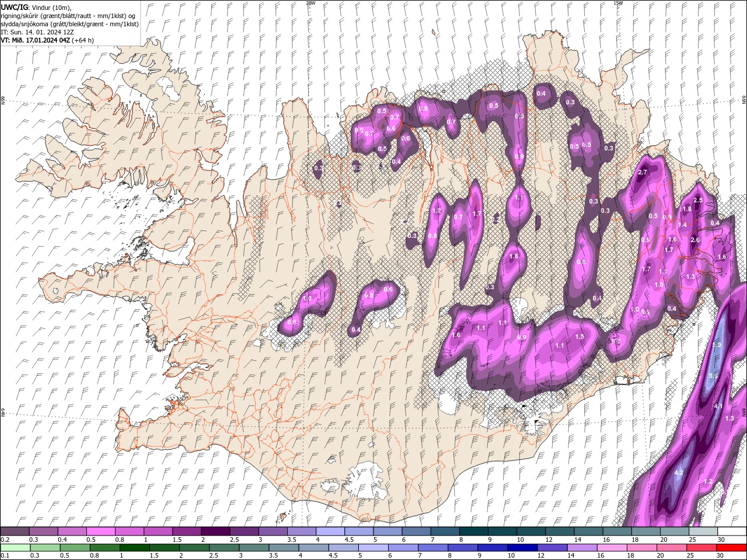Click the 2.5 snowfall value on the map
The height and width of the screenshot is (560, 747).
tap(697, 201)
